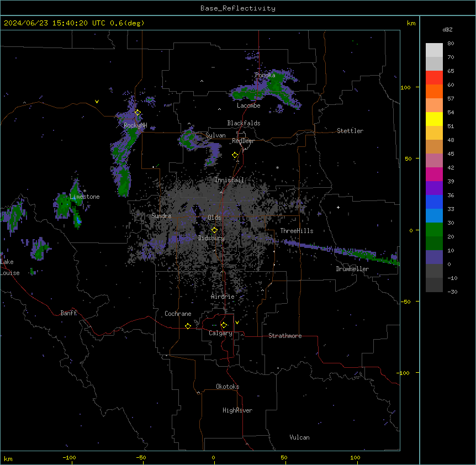
Task: Select the light blue swatch between 33 and 30
Action: pyautogui.click(x=434, y=216)
